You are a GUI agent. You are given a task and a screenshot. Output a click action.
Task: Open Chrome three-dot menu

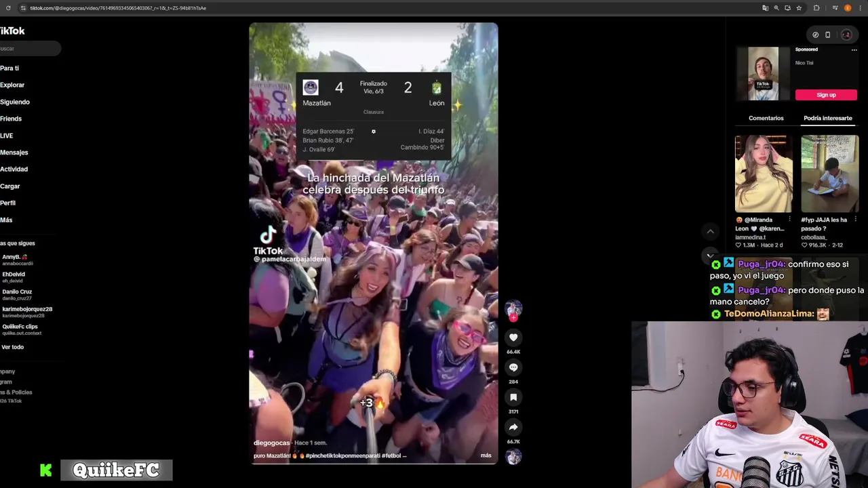860,8
